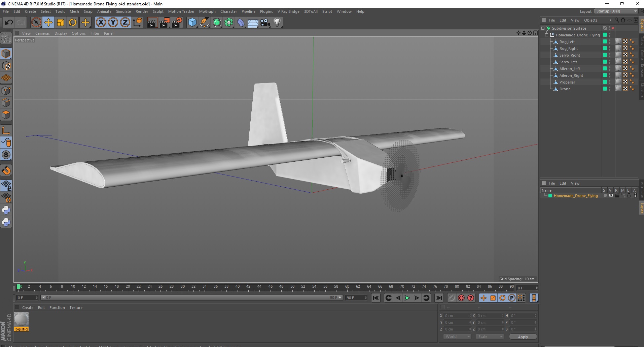
Task: Go to end of animation
Action: tap(439, 298)
